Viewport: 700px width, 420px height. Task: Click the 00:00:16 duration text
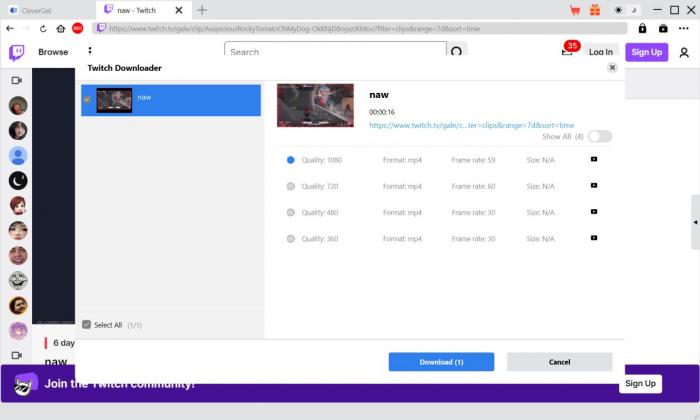pos(382,112)
